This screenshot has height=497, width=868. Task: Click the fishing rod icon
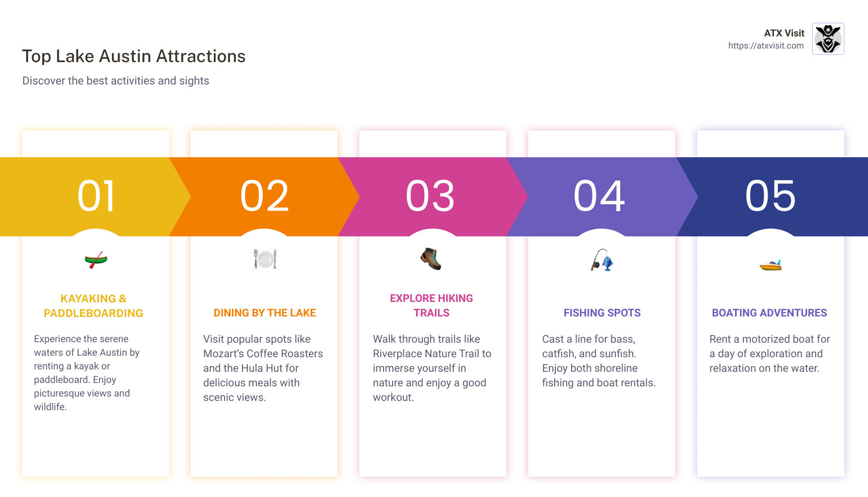(x=602, y=261)
